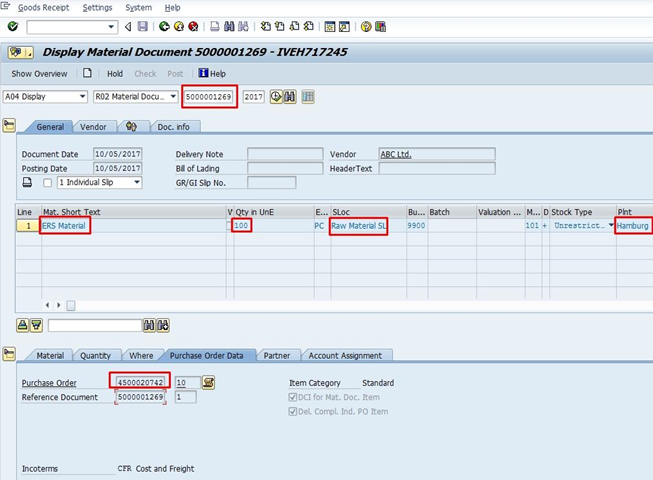Image resolution: width=653 pixels, height=480 pixels.
Task: Toggle the checkbox in line 1 V column
Action: click(x=229, y=226)
